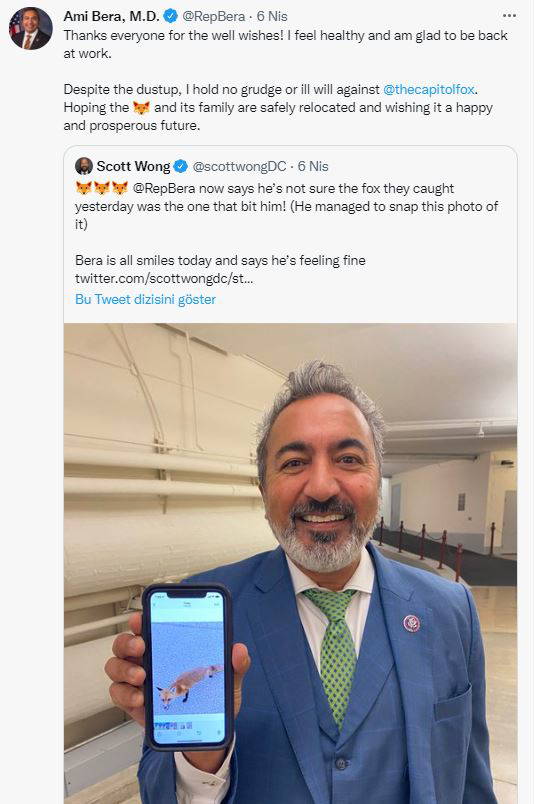Image resolution: width=536 pixels, height=804 pixels.
Task: Click the @scottwongDC handle
Action: [x=239, y=167]
